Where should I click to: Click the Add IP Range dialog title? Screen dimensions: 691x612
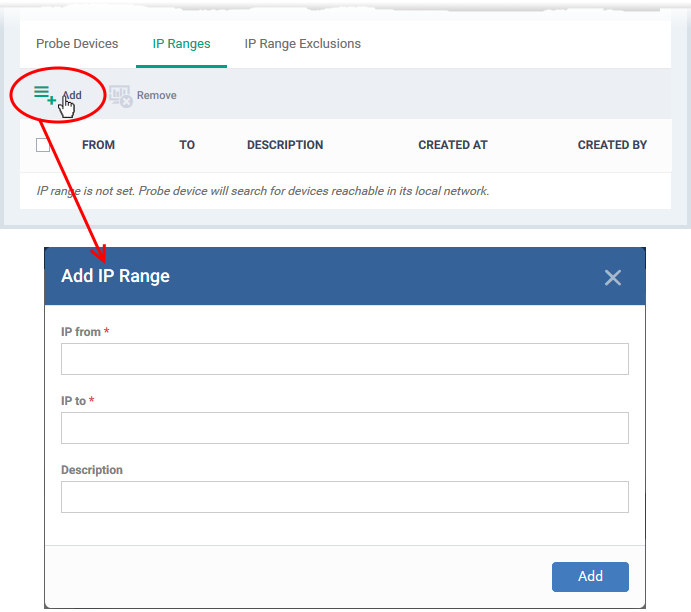[x=115, y=276]
